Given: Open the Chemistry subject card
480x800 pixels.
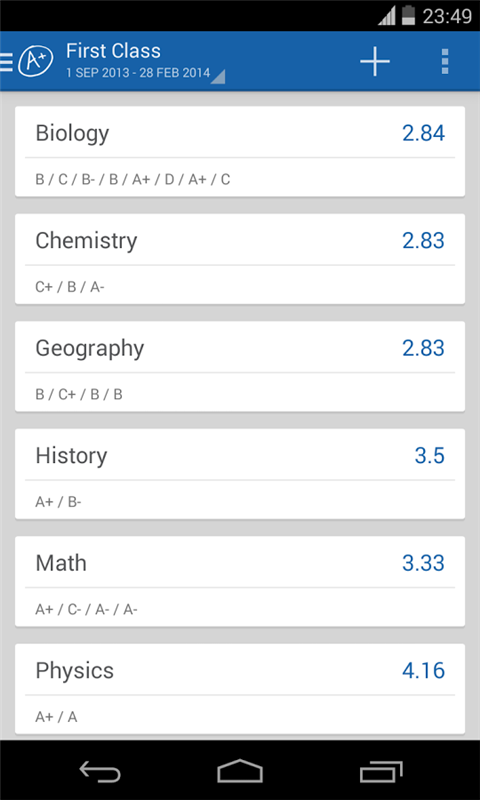Looking at the screenshot, I should [240, 259].
